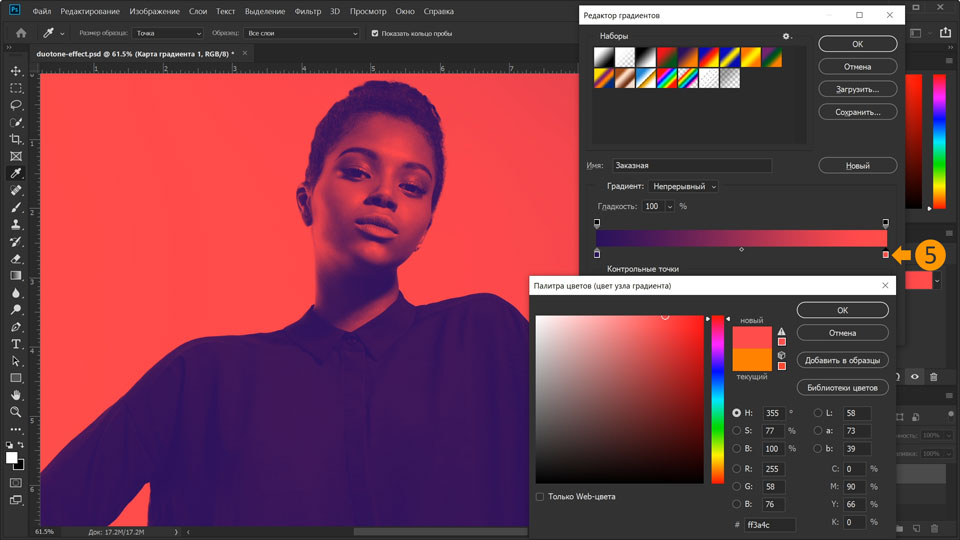Select the Pen tool
This screenshot has width=960, height=540.
coord(16,327)
